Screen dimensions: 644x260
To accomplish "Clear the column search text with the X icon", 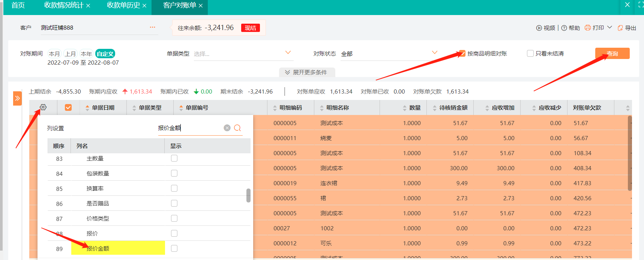I will coord(227,128).
